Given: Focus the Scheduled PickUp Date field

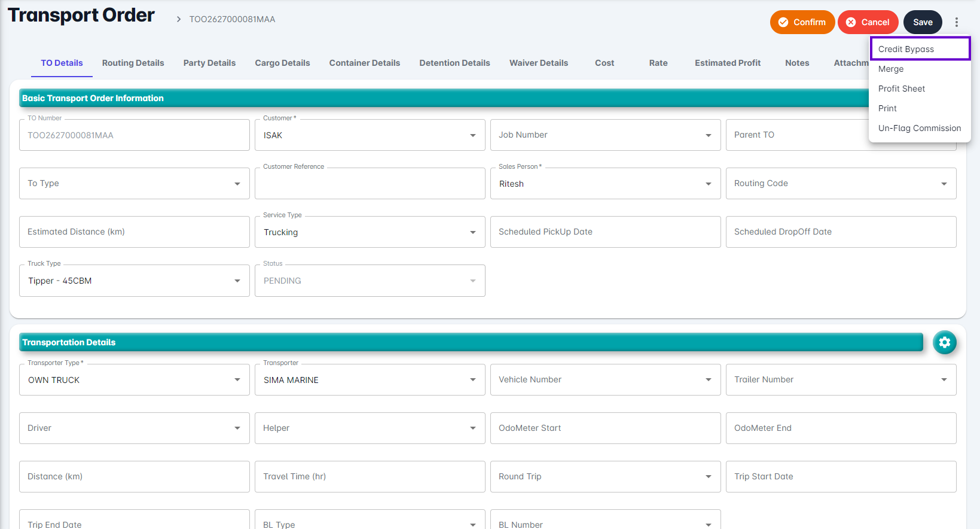Looking at the screenshot, I should [605, 232].
